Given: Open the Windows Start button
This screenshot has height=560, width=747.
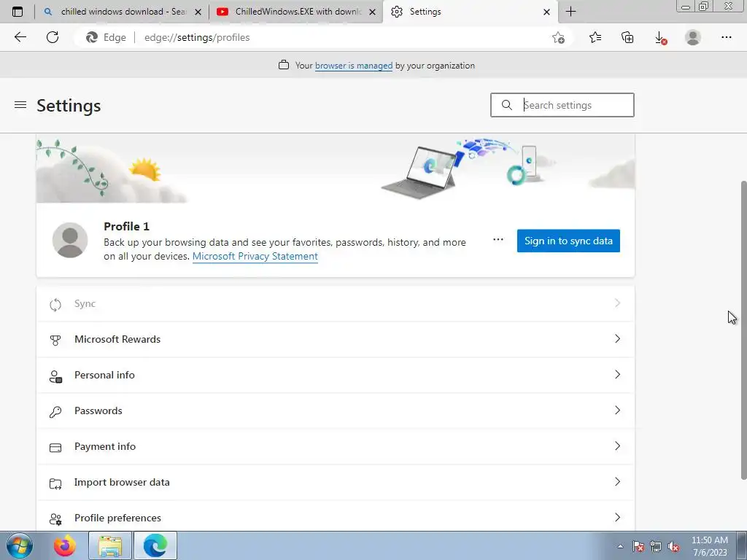Looking at the screenshot, I should tap(19, 545).
